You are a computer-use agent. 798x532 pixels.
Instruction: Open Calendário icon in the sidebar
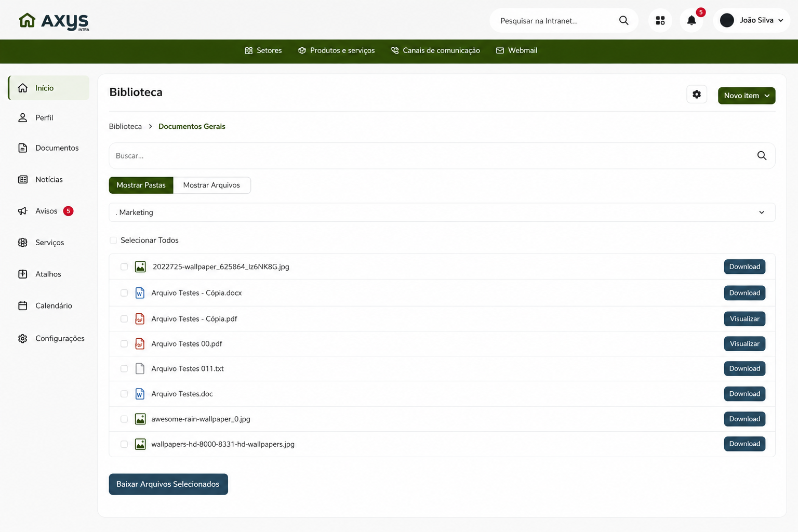tap(23, 305)
